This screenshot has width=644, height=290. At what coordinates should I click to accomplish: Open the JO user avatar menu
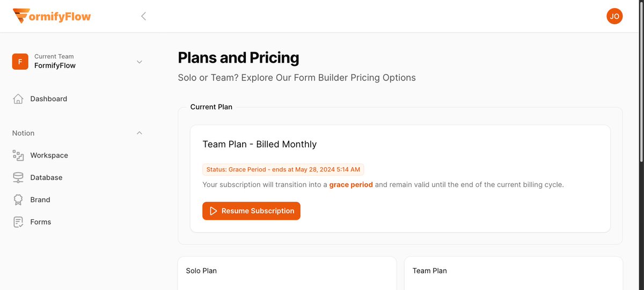point(614,16)
